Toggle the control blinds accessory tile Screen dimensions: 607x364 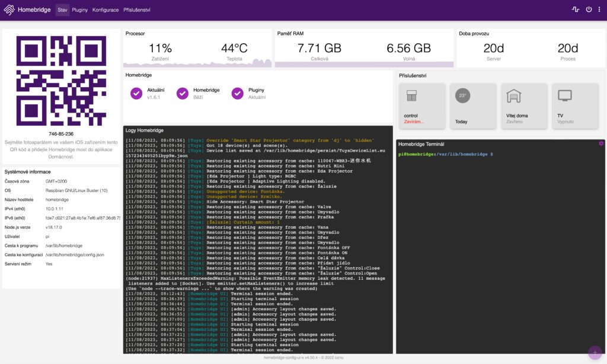pyautogui.click(x=421, y=106)
